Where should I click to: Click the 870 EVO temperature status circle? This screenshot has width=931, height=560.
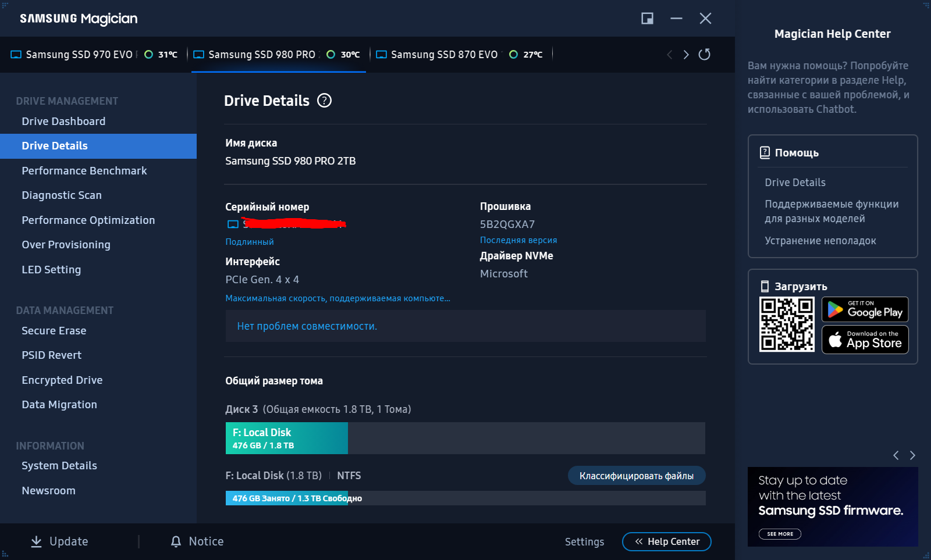click(513, 55)
